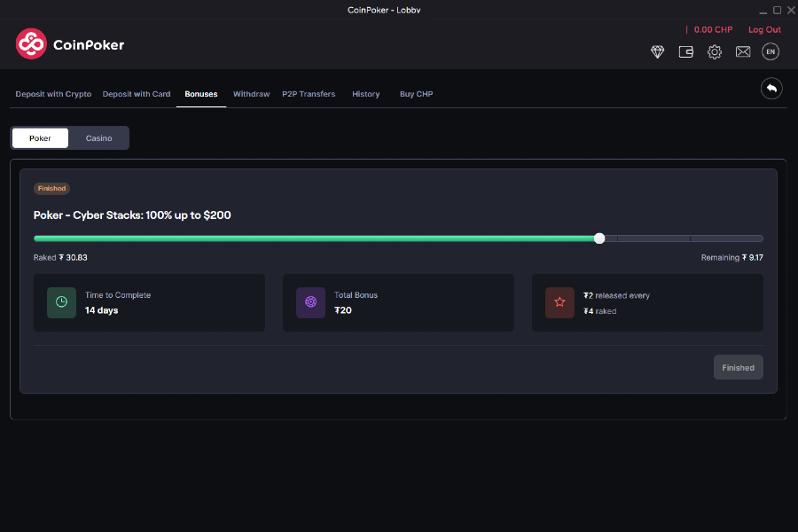
Task: Switch to Poker bonuses toggle
Action: (40, 138)
